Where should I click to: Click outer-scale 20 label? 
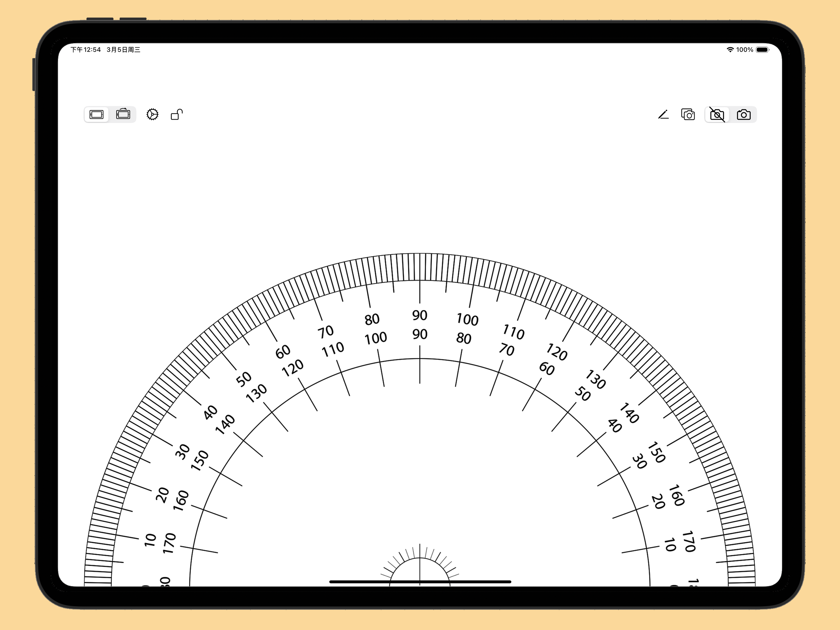point(162,495)
